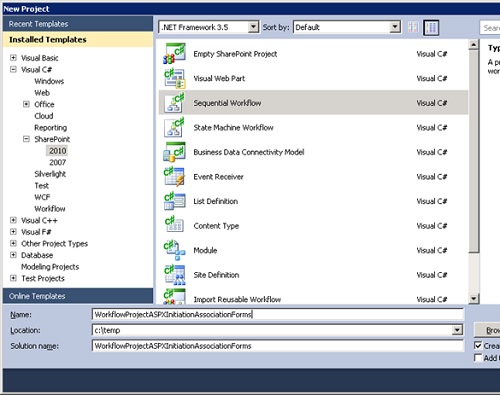Click the template list scroll up arrow
500x395 pixels.
473,44
